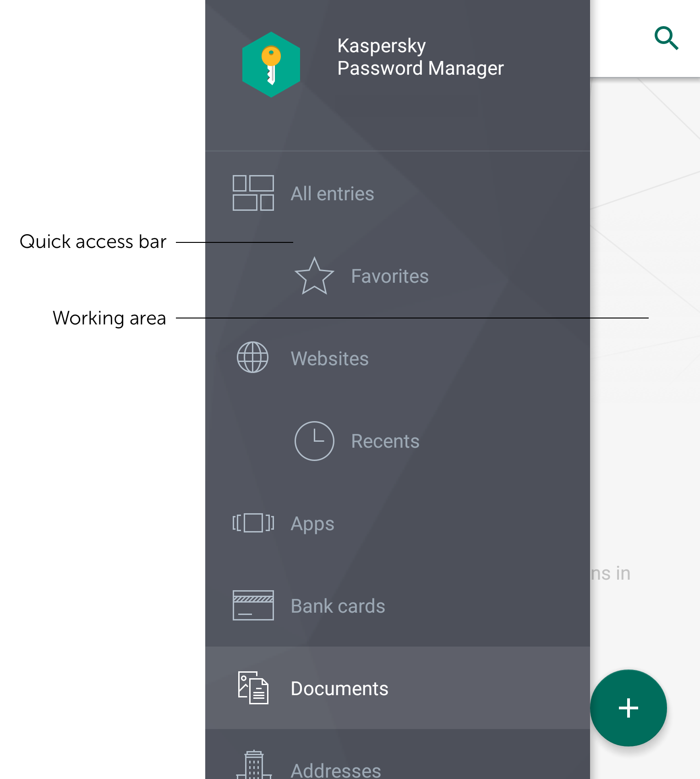Screen dimensions: 700x779
Task: Click the Favorites star icon
Action: click(x=314, y=276)
